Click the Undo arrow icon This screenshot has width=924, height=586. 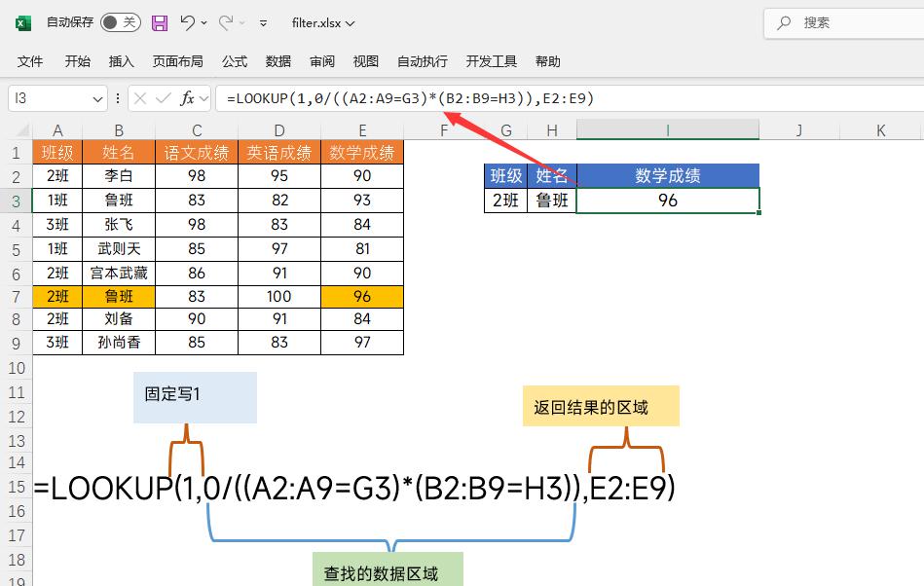coord(187,23)
